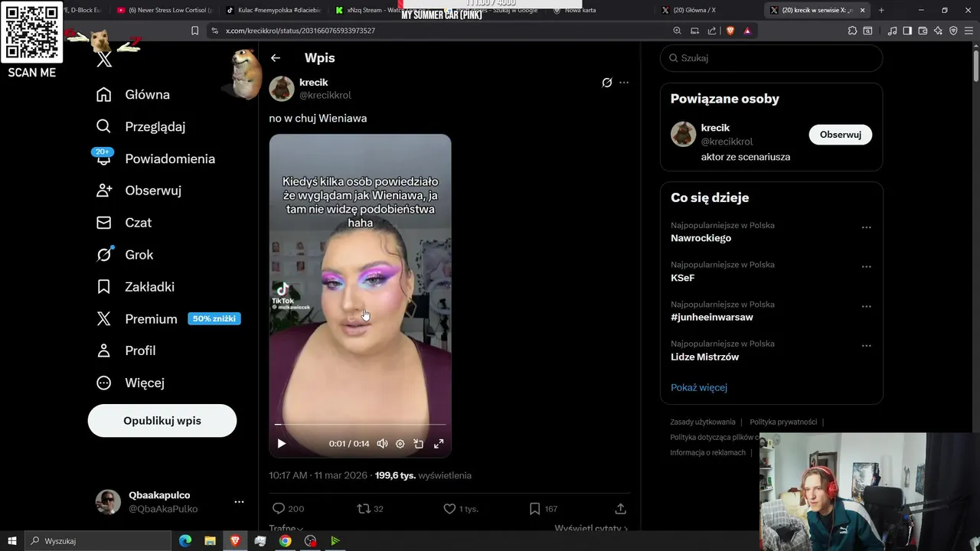Open Lidze Mistrzów trend
980x551 pixels.
tap(704, 357)
